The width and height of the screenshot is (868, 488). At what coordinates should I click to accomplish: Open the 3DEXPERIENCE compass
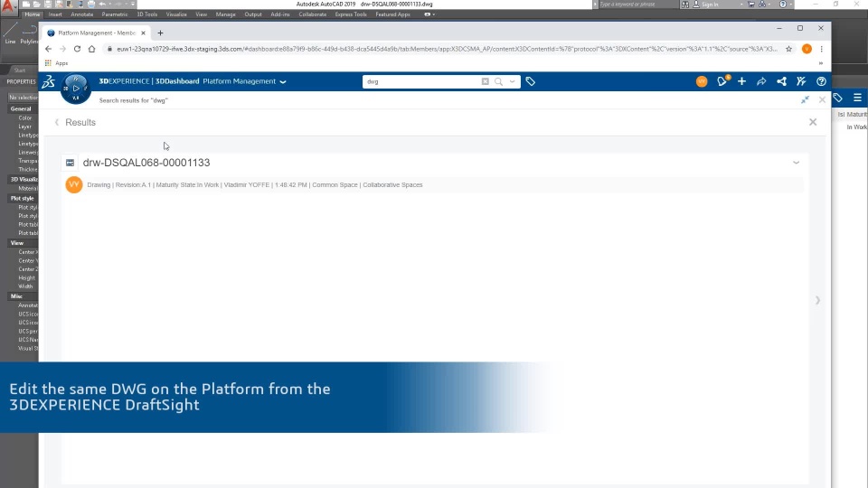pos(76,89)
